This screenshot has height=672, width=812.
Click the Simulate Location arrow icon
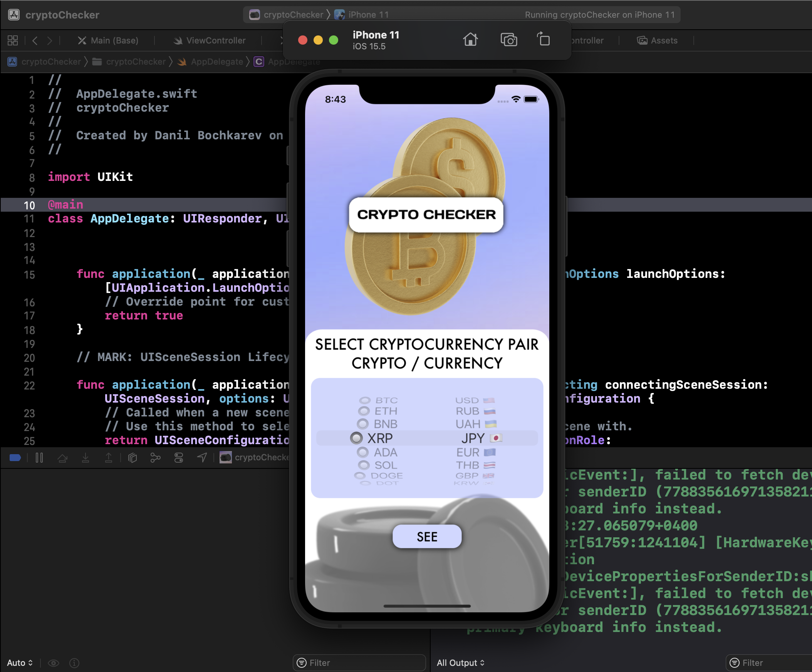(201, 458)
